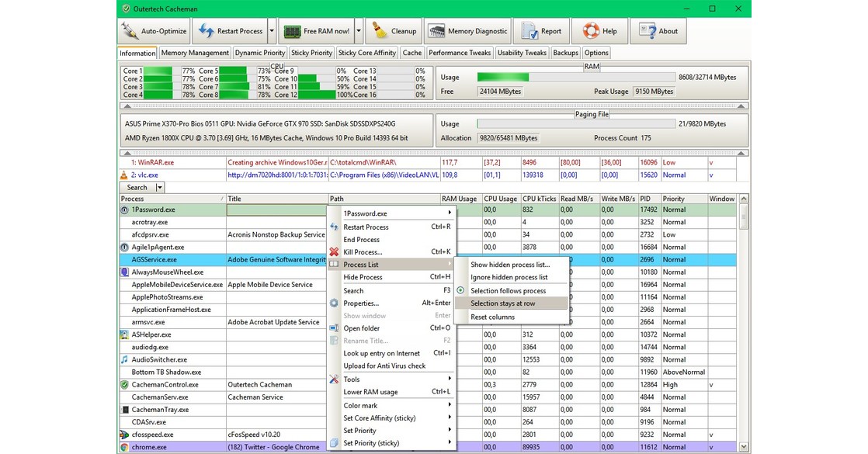This screenshot has height=454, width=868.
Task: Choose 'Selection stays at row' option
Action: (x=502, y=303)
